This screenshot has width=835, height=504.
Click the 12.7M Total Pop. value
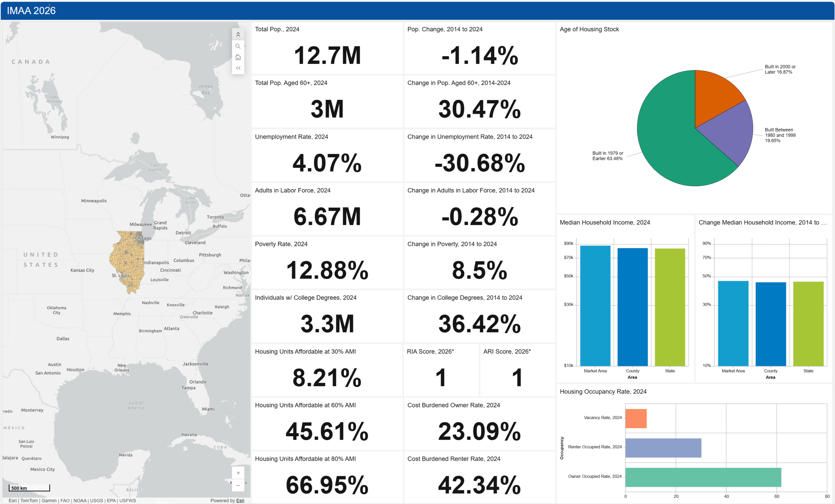pos(327,55)
